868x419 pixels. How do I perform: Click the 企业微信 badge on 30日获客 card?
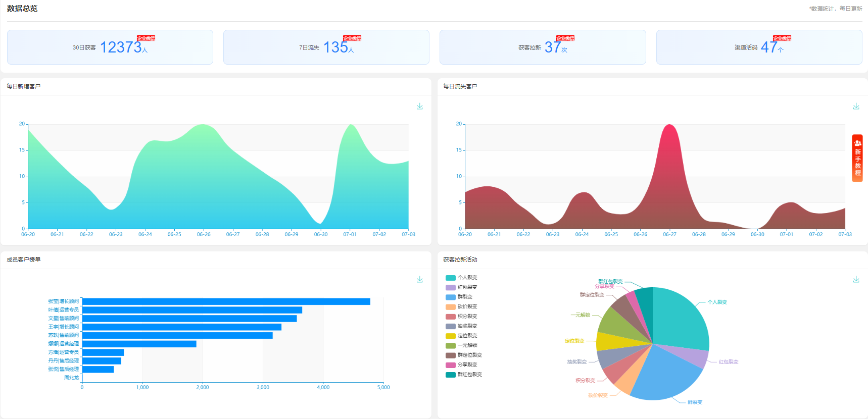146,38
